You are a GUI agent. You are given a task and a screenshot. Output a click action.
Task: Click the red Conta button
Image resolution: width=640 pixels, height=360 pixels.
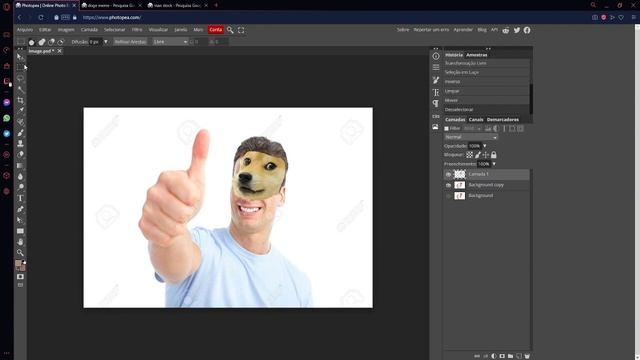click(x=216, y=30)
